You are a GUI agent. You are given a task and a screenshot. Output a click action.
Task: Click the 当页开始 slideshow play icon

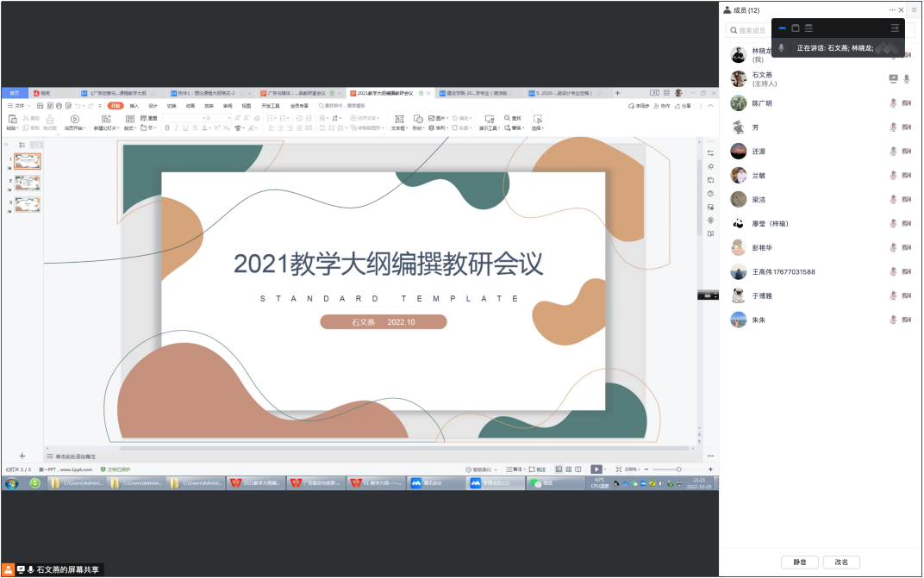pos(74,119)
